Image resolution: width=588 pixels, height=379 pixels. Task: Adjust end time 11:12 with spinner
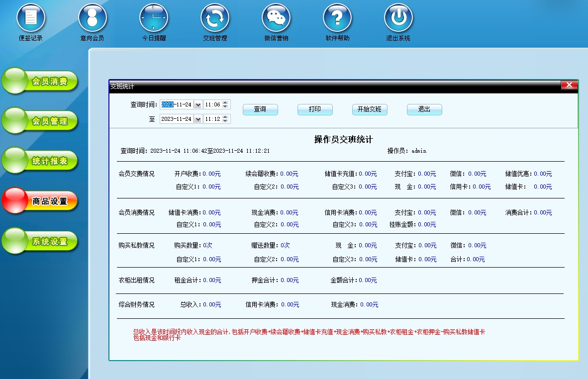[x=226, y=117]
